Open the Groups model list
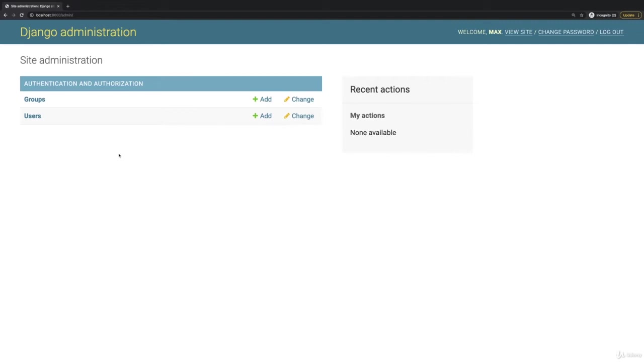644x362 pixels. click(x=34, y=100)
